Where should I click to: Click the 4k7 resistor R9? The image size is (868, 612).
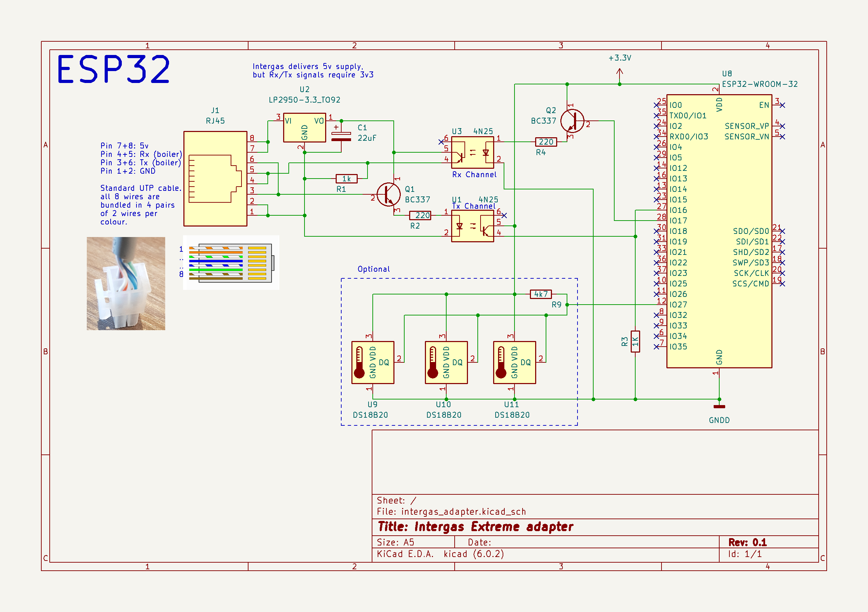(x=541, y=294)
